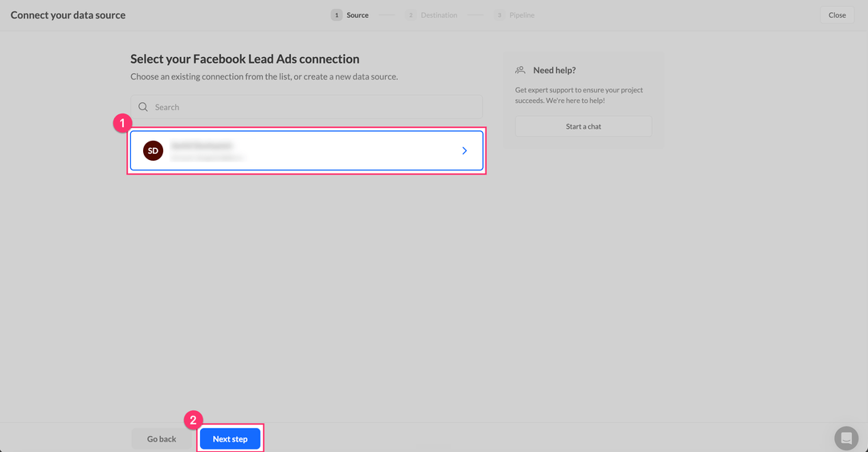
Task: Click the Need help people icon
Action: (x=520, y=70)
